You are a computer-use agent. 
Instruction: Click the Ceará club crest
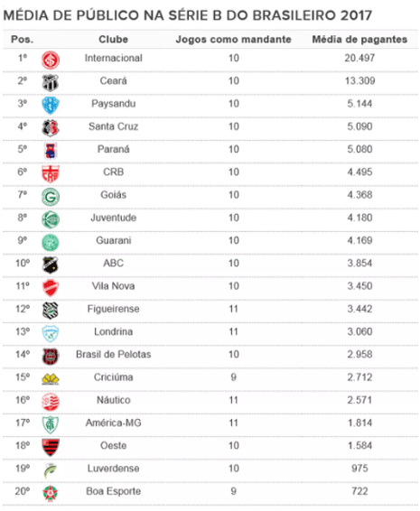click(x=51, y=83)
